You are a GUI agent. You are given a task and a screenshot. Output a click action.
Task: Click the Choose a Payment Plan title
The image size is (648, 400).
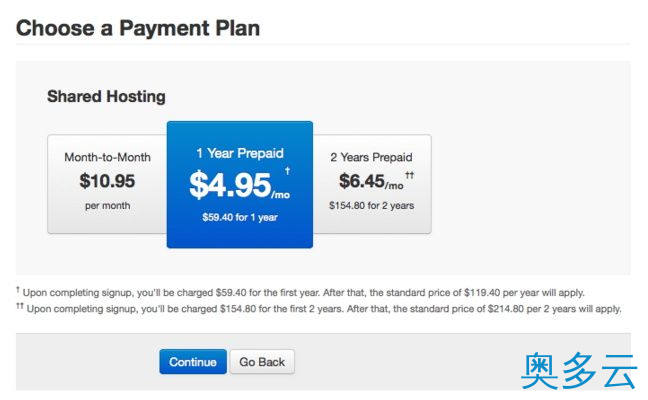tap(138, 28)
